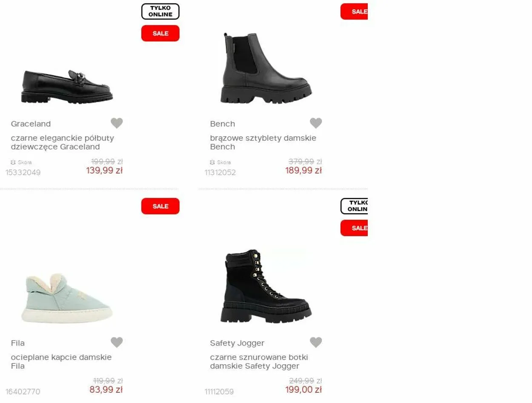Mark Fila slippers as favorite with heart
The width and height of the screenshot is (532, 403).
tap(117, 342)
